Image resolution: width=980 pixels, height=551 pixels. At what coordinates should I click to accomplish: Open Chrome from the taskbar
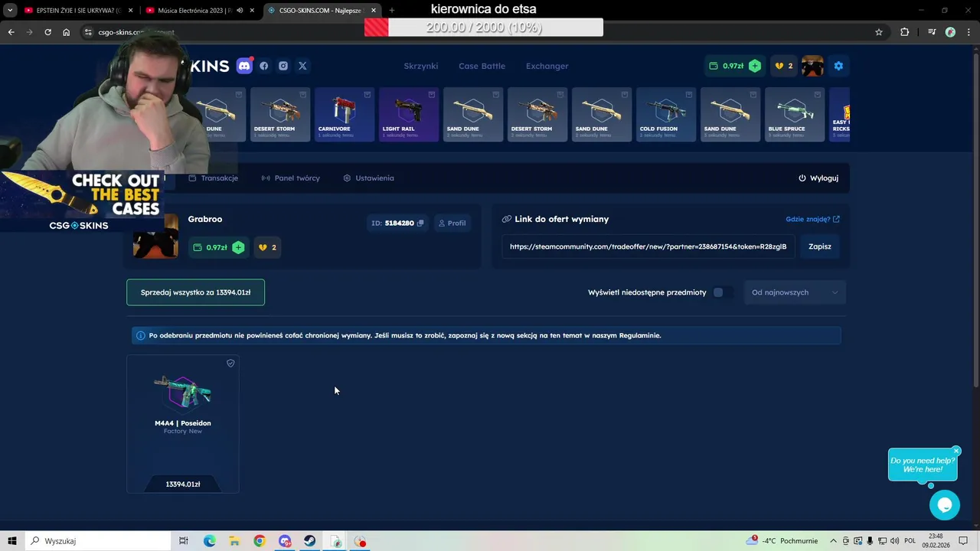(x=260, y=541)
